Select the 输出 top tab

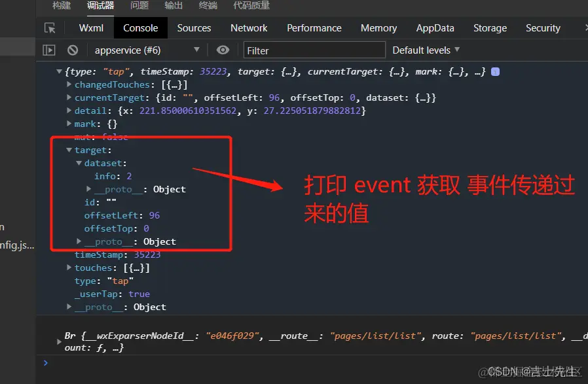click(x=174, y=5)
